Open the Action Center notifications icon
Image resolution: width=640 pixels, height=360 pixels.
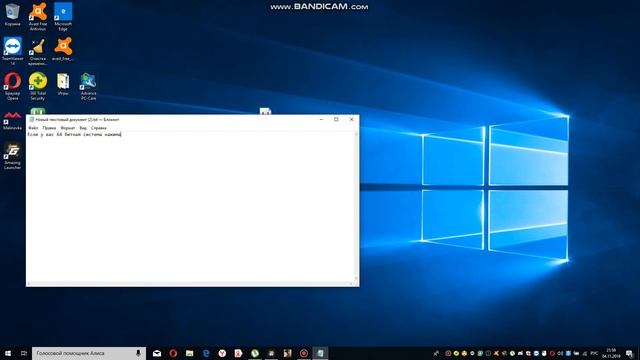tap(630, 353)
